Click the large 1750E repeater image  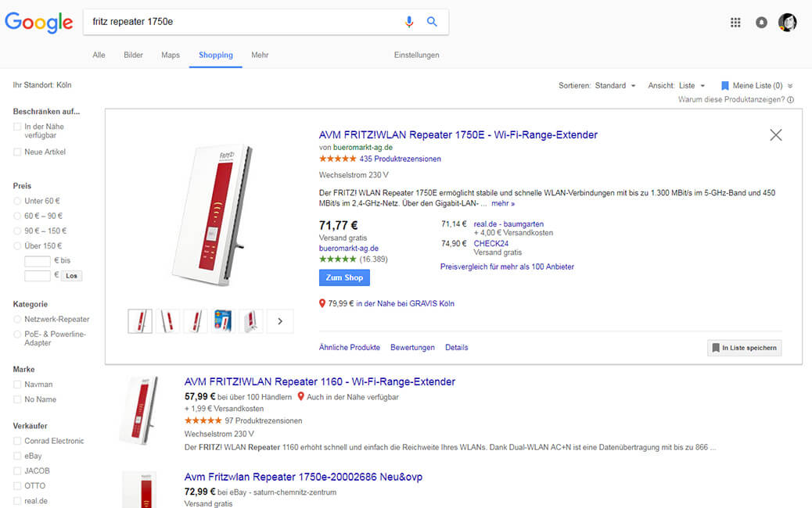pyautogui.click(x=210, y=216)
